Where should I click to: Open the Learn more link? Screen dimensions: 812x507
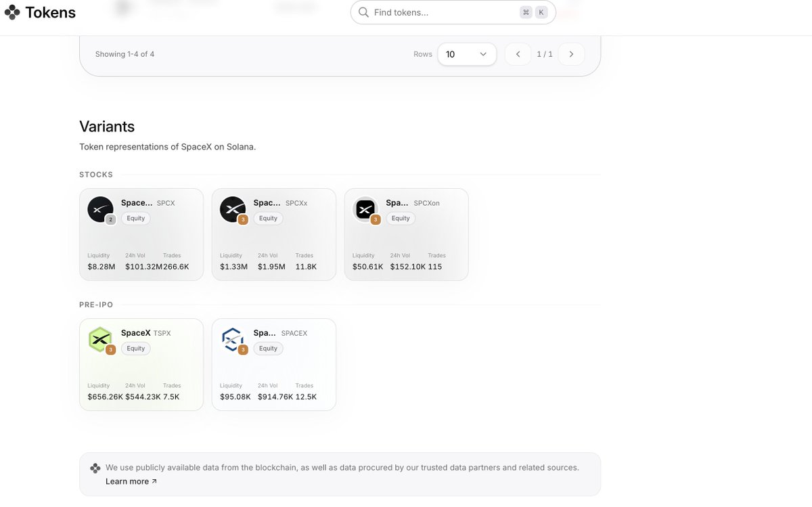131,481
